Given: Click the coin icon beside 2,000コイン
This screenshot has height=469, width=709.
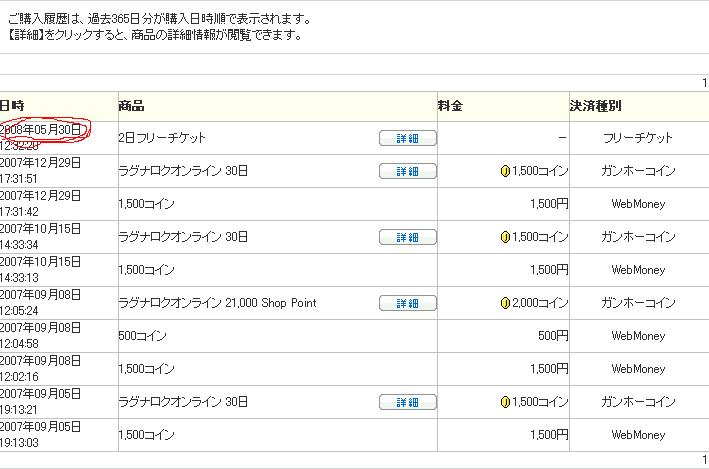Looking at the screenshot, I should [x=505, y=303].
